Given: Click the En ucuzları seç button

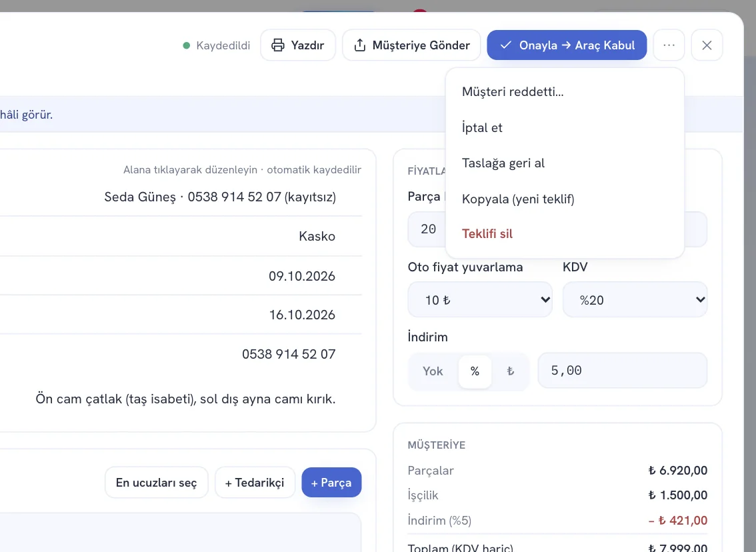Looking at the screenshot, I should pos(156,483).
